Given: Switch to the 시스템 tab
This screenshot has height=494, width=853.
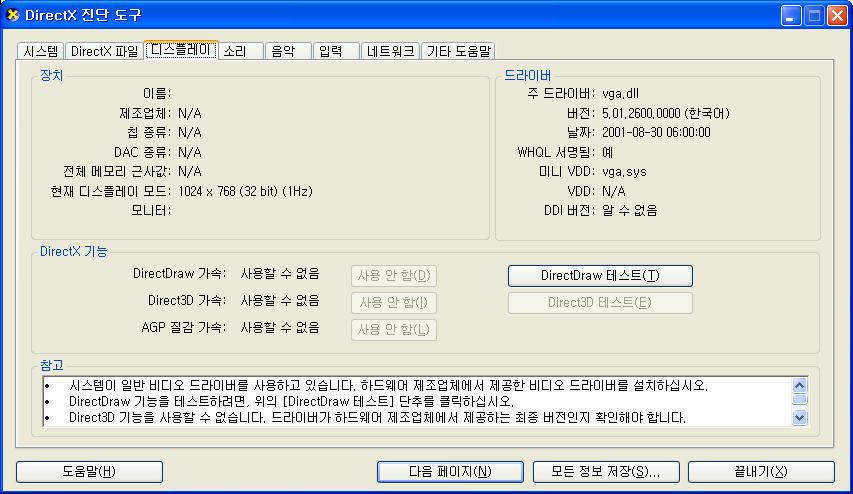Looking at the screenshot, I should [x=41, y=51].
